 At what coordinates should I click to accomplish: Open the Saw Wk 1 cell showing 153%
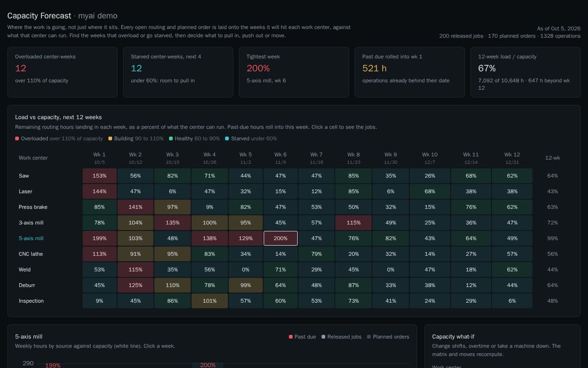point(100,176)
